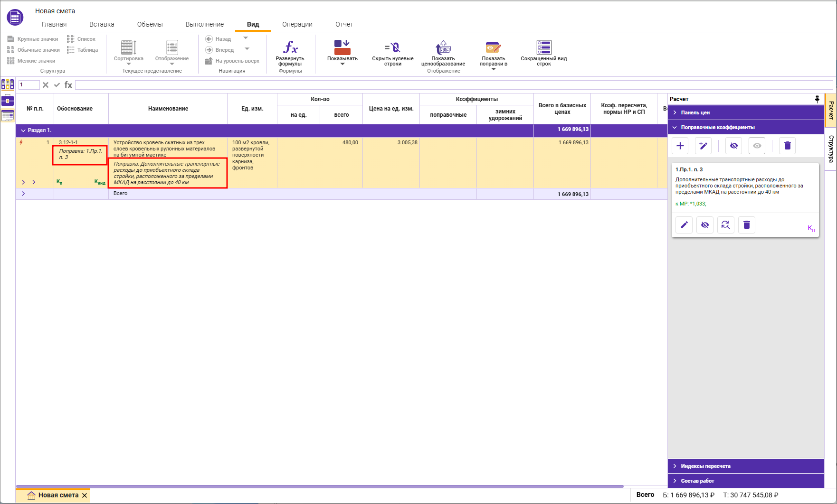This screenshot has height=504, width=837.
Task: Delete coefficient 1.Пр.1 п.3 with card trash icon
Action: point(746,225)
